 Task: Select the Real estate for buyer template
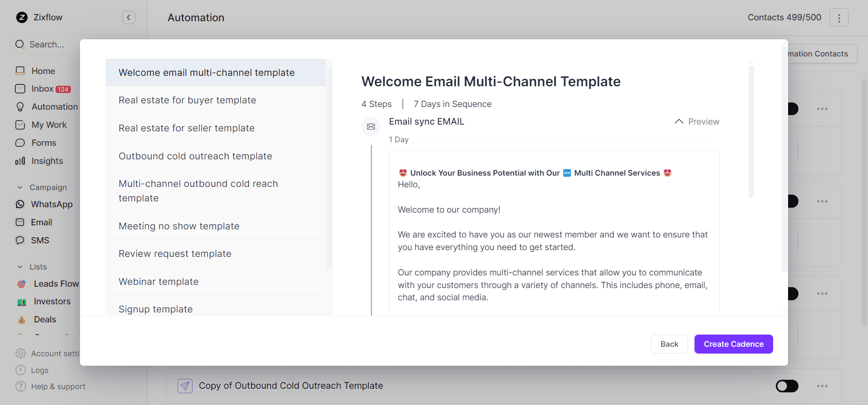[187, 100]
